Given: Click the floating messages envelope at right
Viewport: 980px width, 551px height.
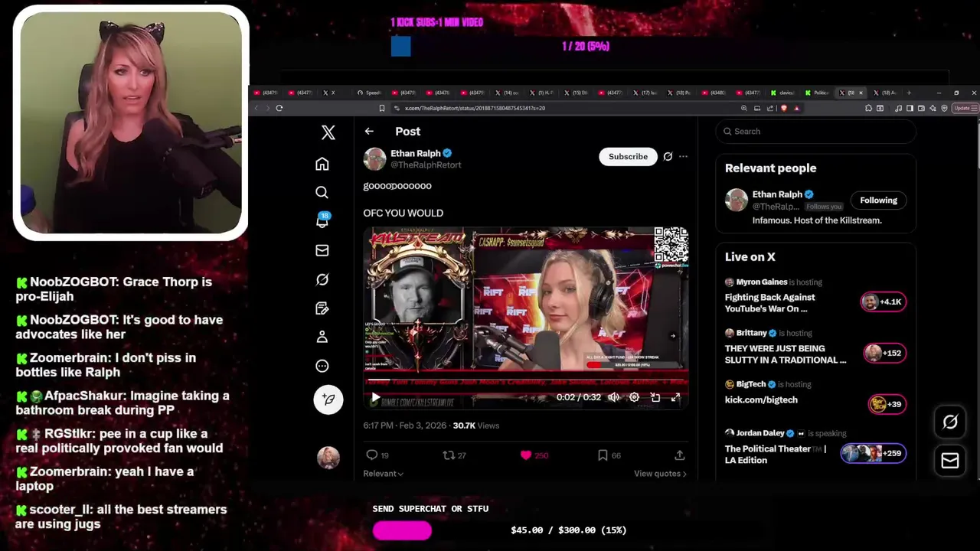Looking at the screenshot, I should (950, 461).
